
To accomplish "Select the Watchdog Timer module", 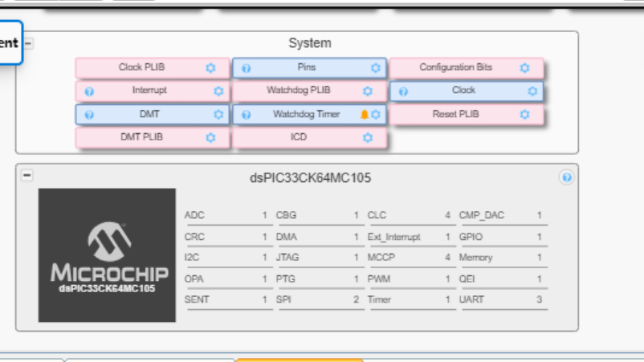I will (309, 115).
